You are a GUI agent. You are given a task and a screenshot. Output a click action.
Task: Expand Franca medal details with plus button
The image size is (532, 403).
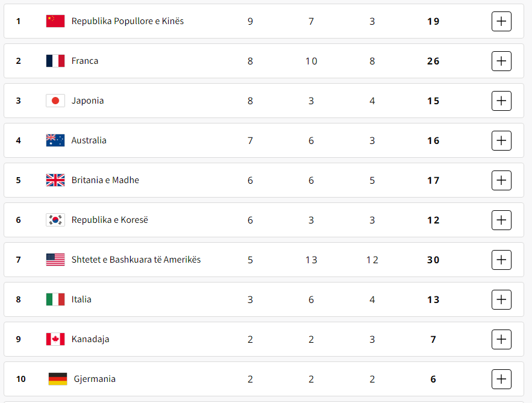(x=501, y=61)
